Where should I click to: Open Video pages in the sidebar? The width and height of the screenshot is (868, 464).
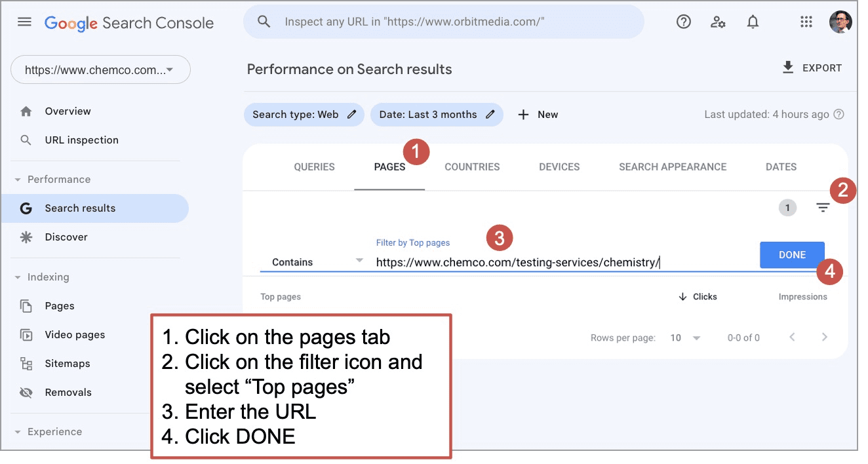coord(75,335)
